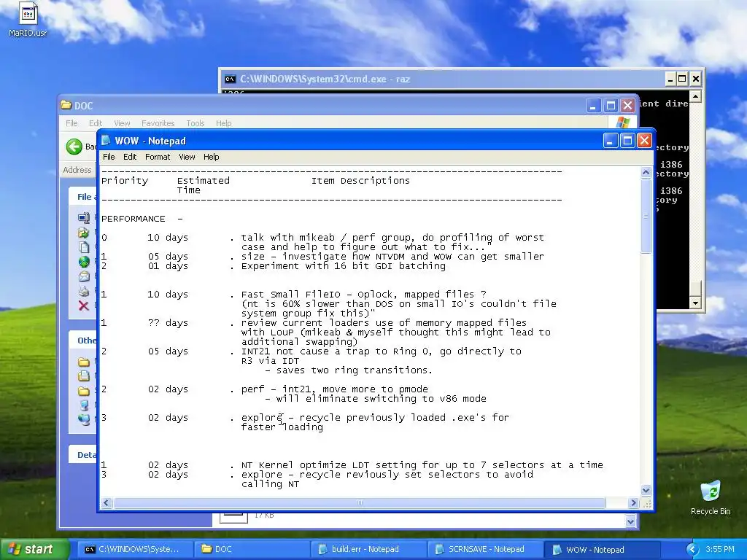
Task: Click the 'PERFORMANCE' section heading text
Action: tap(133, 219)
